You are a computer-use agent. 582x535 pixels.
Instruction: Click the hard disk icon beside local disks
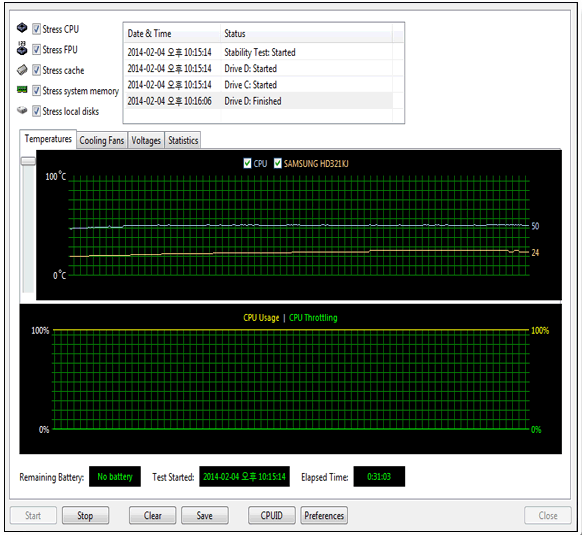(22, 110)
